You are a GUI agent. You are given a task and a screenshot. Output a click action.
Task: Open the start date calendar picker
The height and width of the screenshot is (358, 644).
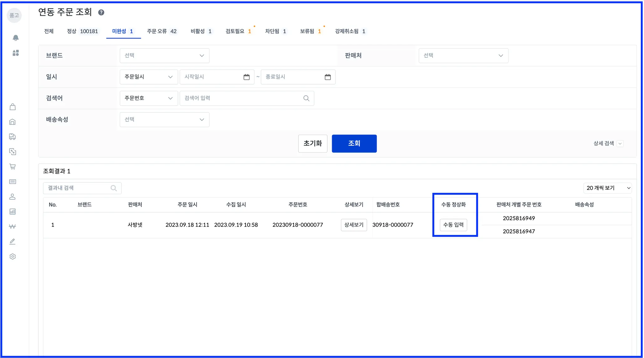pos(247,77)
